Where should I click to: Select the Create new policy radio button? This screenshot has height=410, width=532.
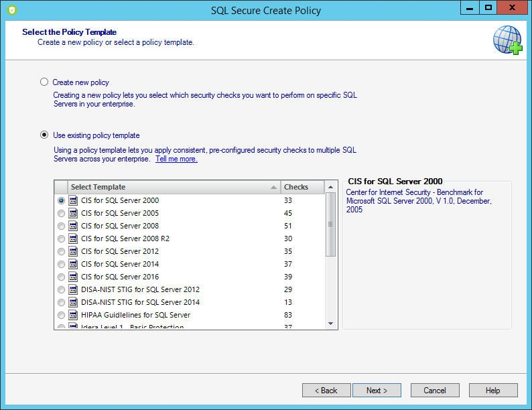[44, 82]
